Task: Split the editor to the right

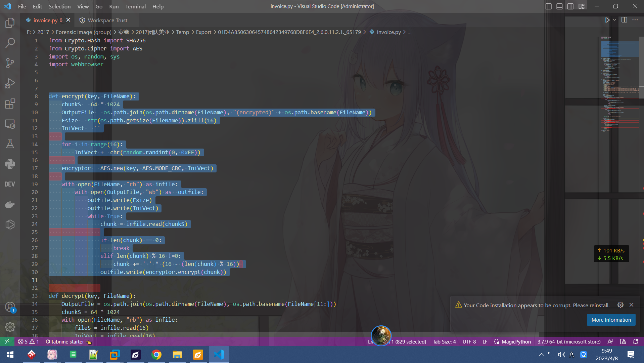Action: click(x=624, y=20)
